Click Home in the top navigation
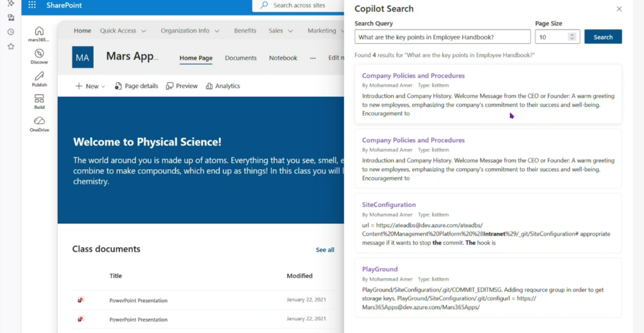The width and height of the screenshot is (644, 333). [x=82, y=31]
